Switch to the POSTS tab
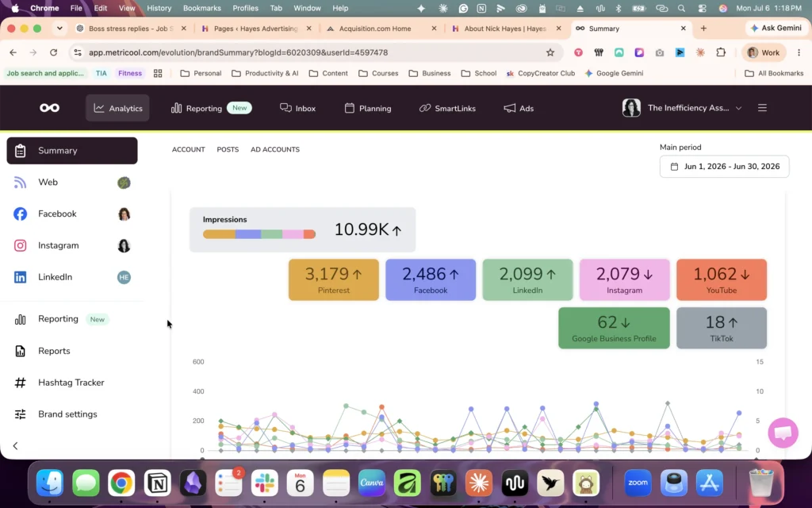Screen dimensions: 812x508 228,149
